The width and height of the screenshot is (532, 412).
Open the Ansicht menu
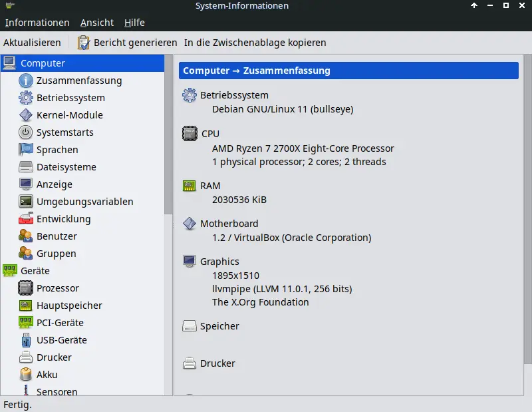click(x=97, y=23)
